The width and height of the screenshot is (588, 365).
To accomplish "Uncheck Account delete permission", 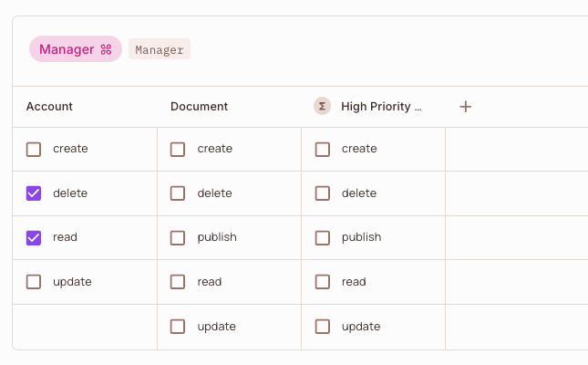I will [x=34, y=193].
